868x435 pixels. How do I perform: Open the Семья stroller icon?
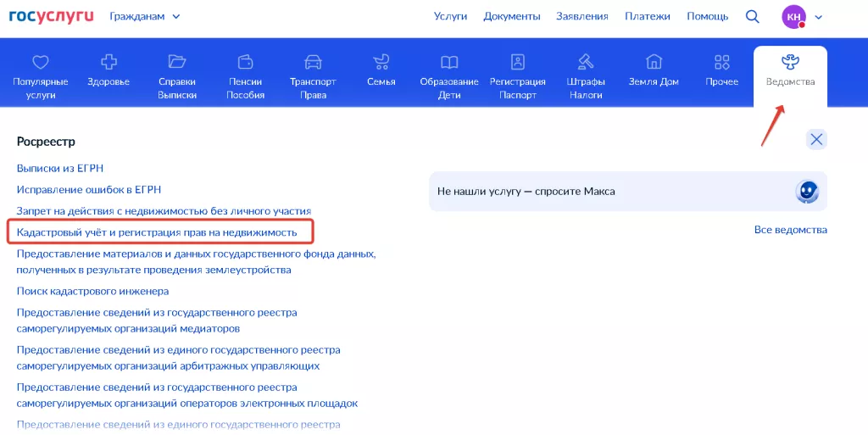[381, 61]
